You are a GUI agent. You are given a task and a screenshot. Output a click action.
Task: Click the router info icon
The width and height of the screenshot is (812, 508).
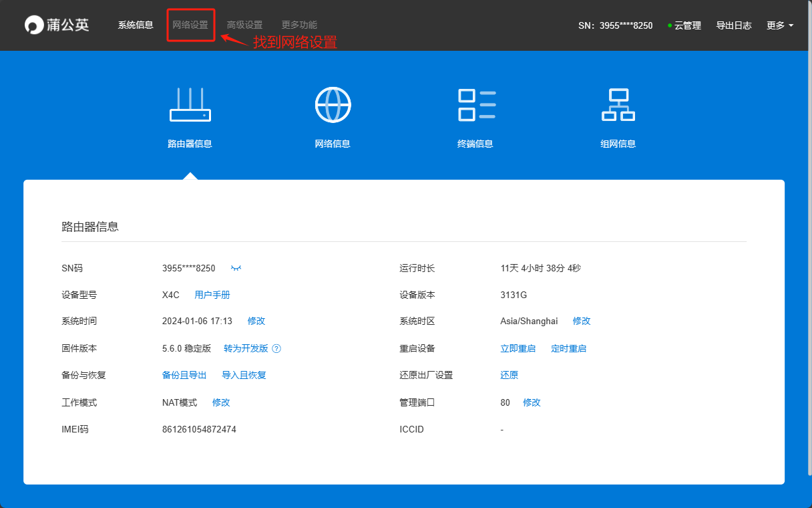tap(190, 105)
